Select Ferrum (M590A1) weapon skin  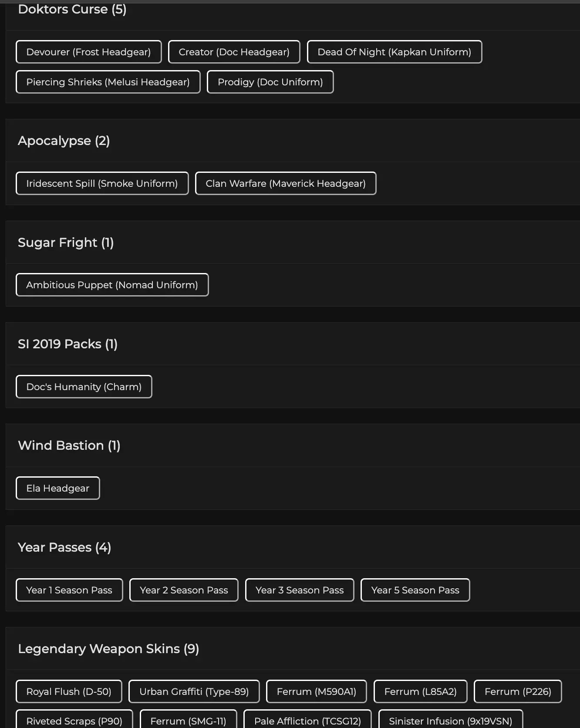click(x=316, y=691)
